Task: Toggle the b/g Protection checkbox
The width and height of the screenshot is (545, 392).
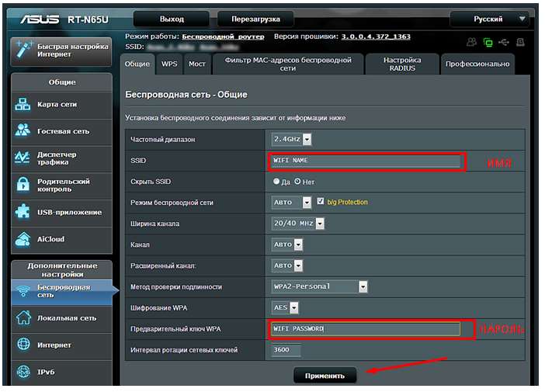Action: point(321,202)
